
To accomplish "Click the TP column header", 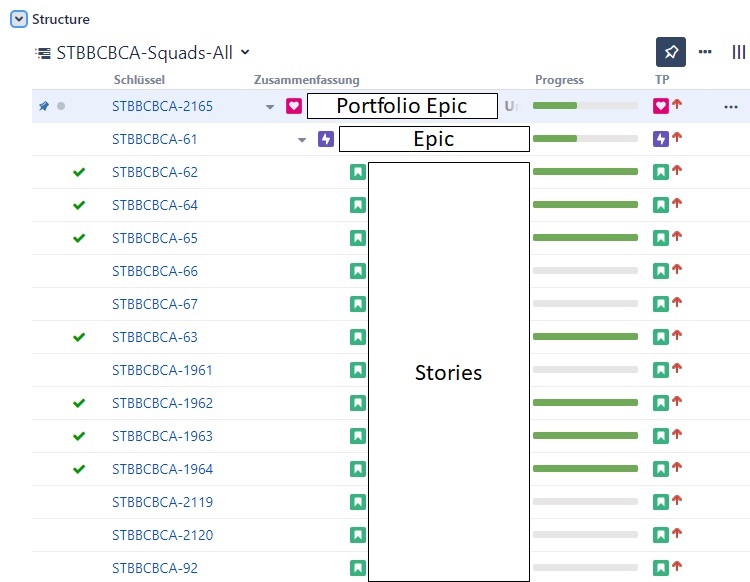I will [662, 80].
